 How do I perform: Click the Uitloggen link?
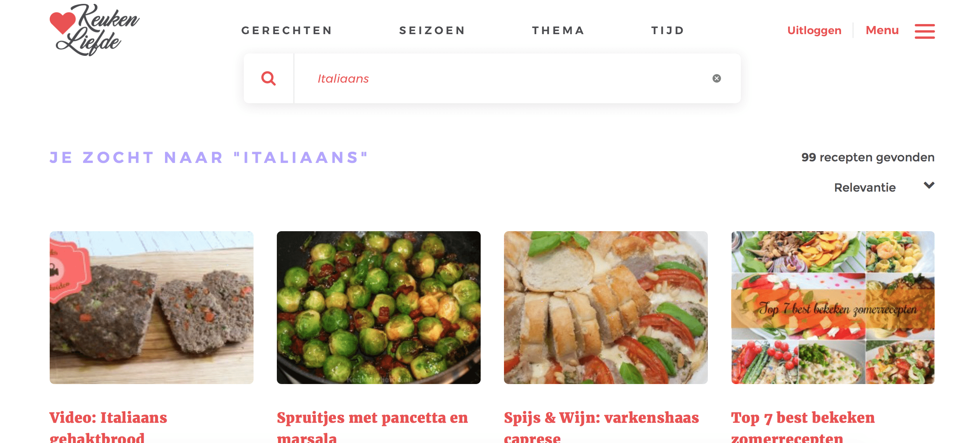(814, 30)
